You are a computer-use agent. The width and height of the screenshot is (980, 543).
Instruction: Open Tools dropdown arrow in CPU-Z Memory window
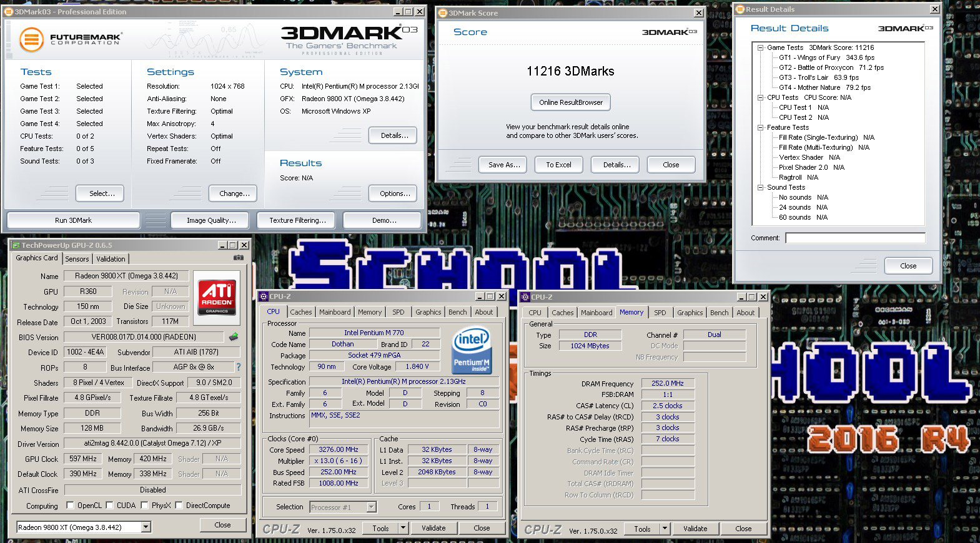[x=665, y=529]
